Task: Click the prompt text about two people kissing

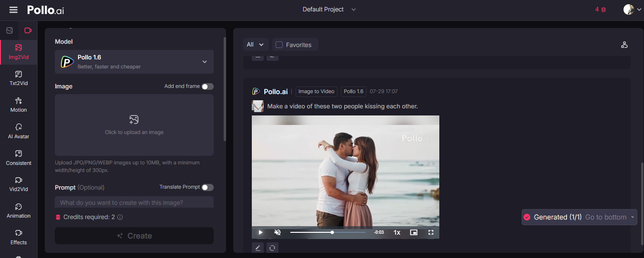Action: pyautogui.click(x=342, y=106)
